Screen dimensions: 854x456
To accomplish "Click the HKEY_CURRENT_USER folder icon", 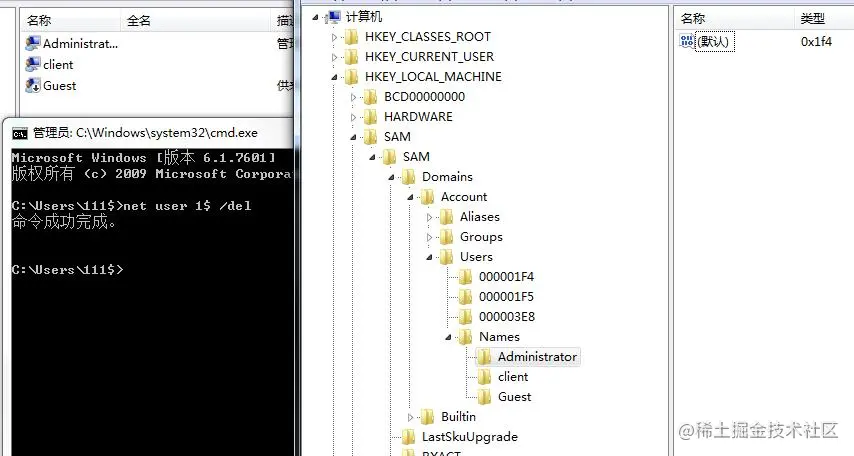I will 351,57.
